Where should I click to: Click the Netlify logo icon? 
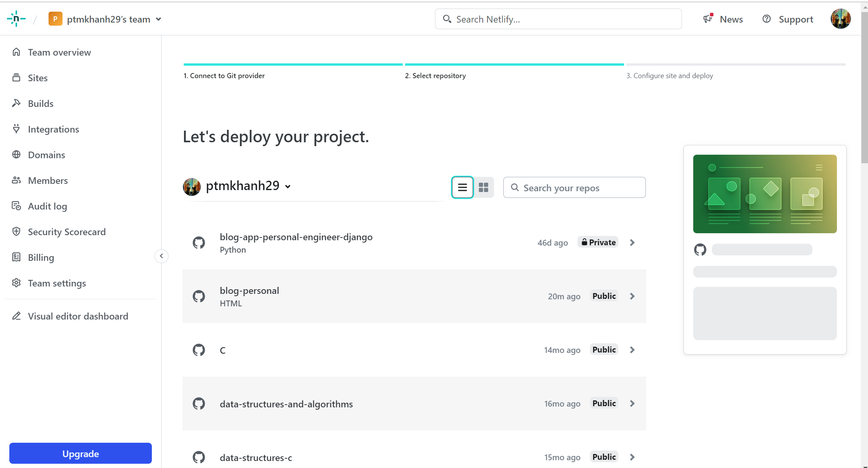tap(16, 19)
